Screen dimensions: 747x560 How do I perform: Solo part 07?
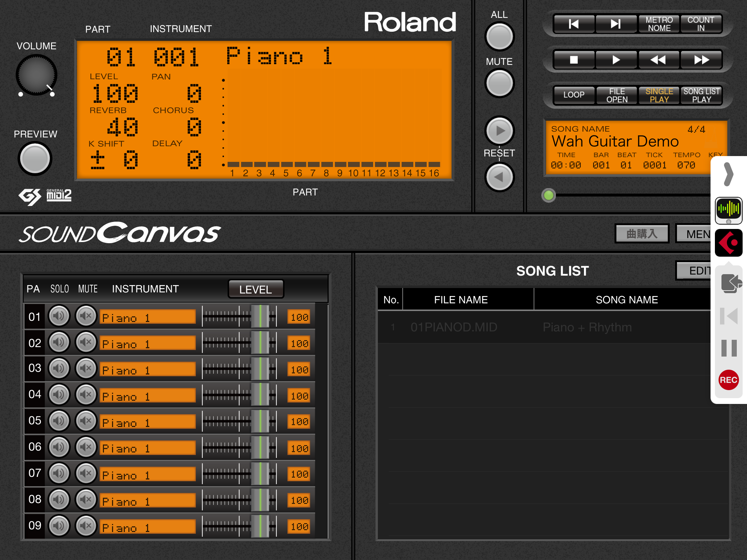[59, 473]
